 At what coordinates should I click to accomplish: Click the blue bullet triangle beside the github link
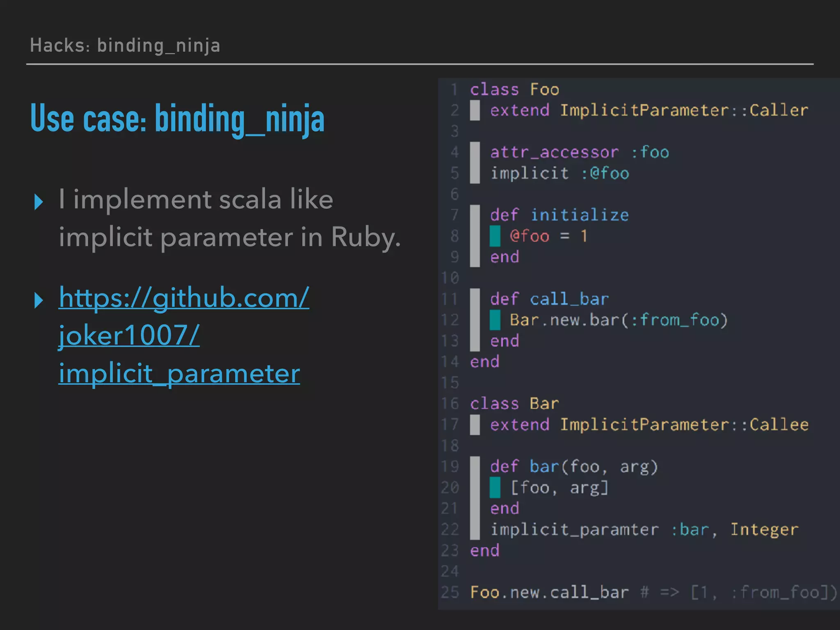pos(39,300)
